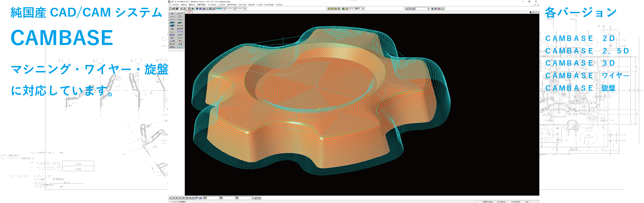Select the coordinate axis tool
This screenshot has height=203, width=644.
pyautogui.click(x=172, y=31)
